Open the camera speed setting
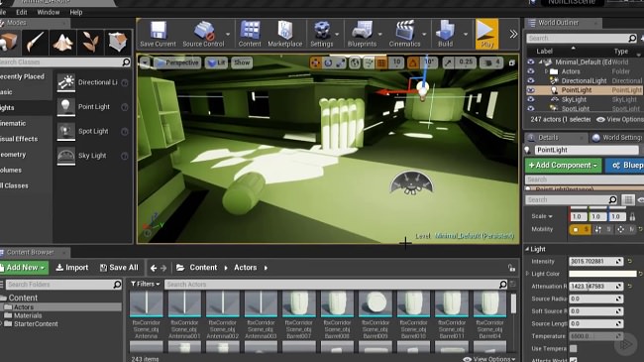The width and height of the screenshot is (644, 362). click(492, 62)
